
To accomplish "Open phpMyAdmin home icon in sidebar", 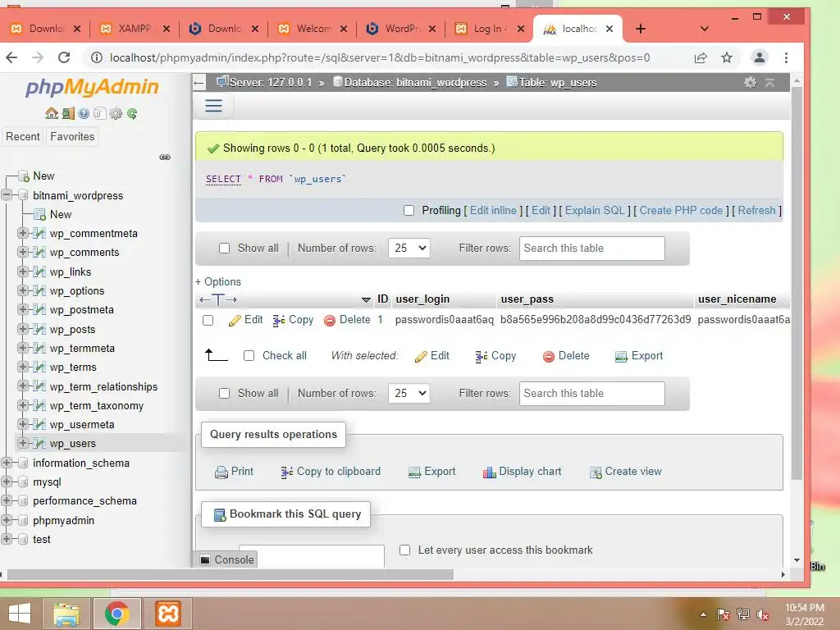I will tap(52, 113).
